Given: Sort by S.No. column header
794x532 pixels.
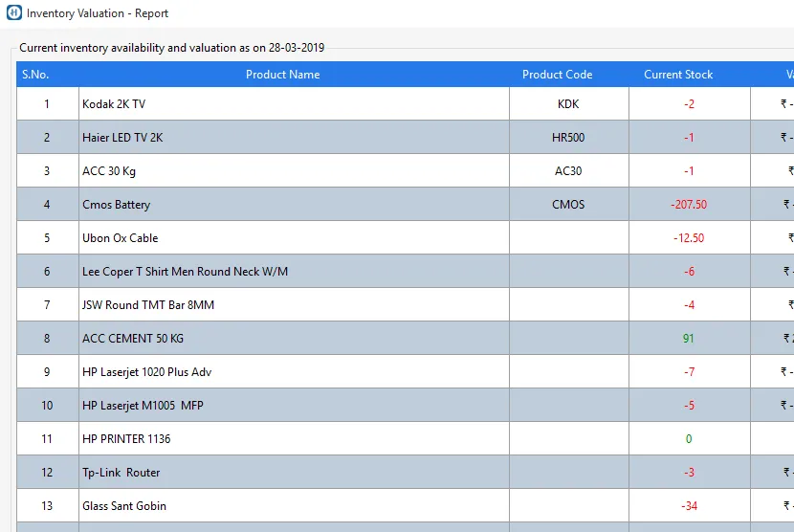Looking at the screenshot, I should [x=35, y=75].
